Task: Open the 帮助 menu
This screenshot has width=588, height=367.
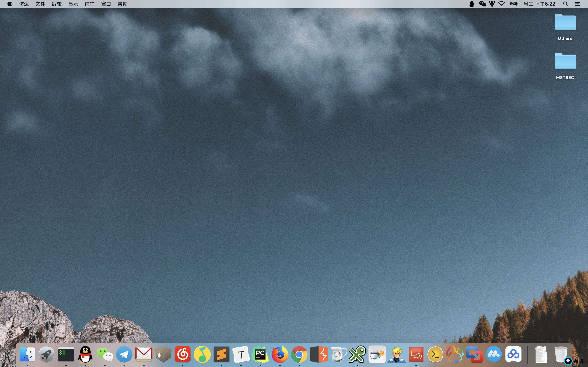Action: pyautogui.click(x=122, y=4)
